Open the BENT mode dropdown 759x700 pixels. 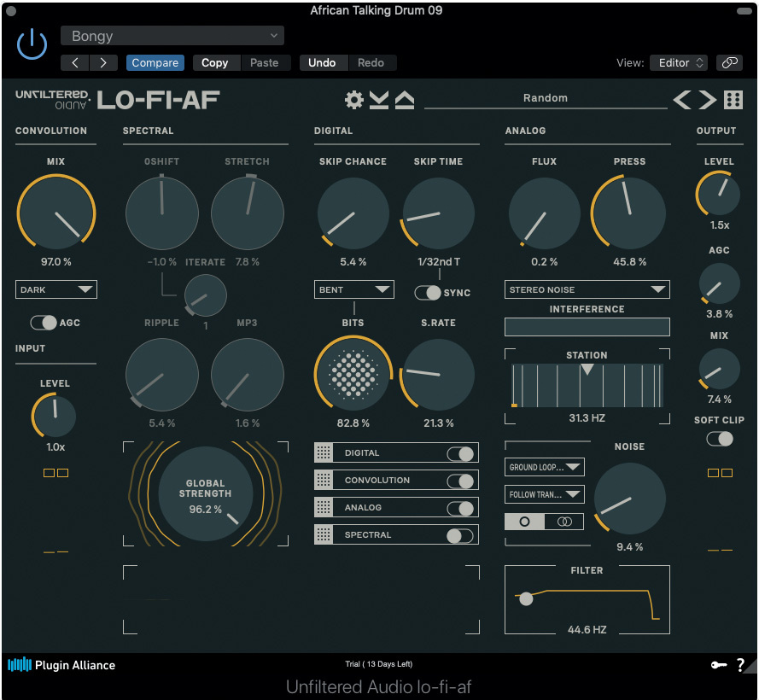tap(353, 289)
